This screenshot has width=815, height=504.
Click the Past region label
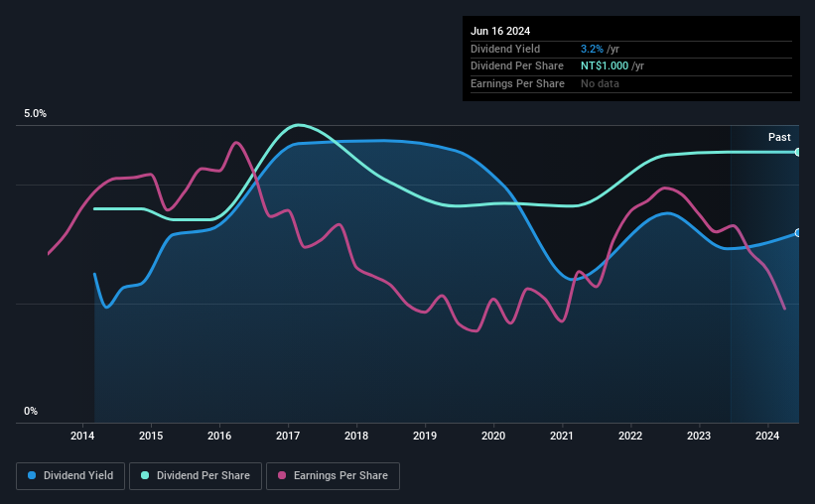(779, 137)
